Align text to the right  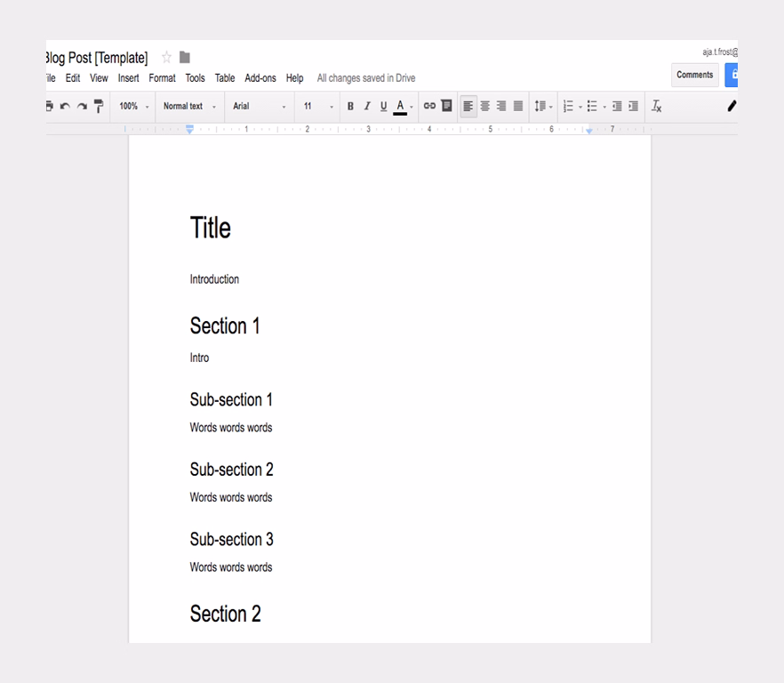pyautogui.click(x=501, y=106)
